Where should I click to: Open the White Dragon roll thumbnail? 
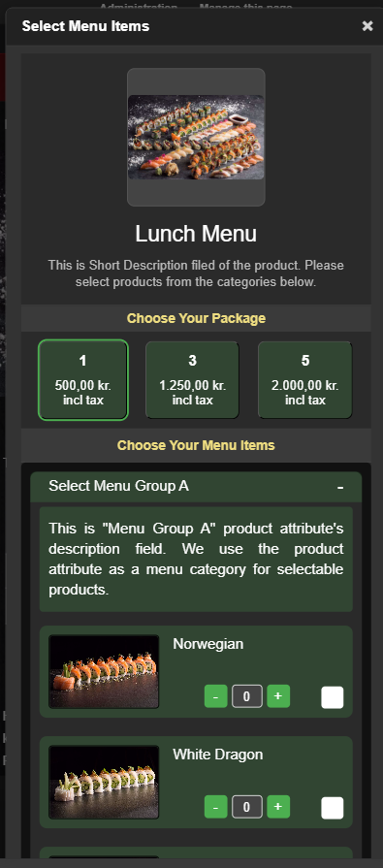(104, 782)
